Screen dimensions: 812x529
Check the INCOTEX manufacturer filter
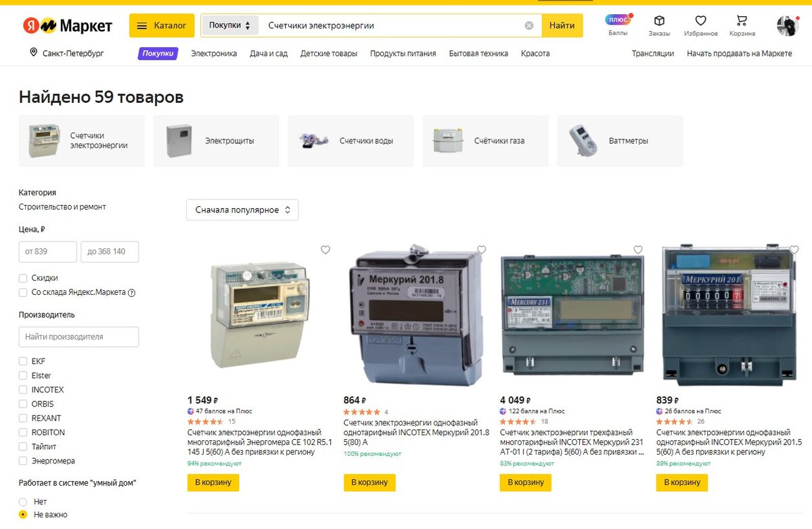pyautogui.click(x=23, y=390)
